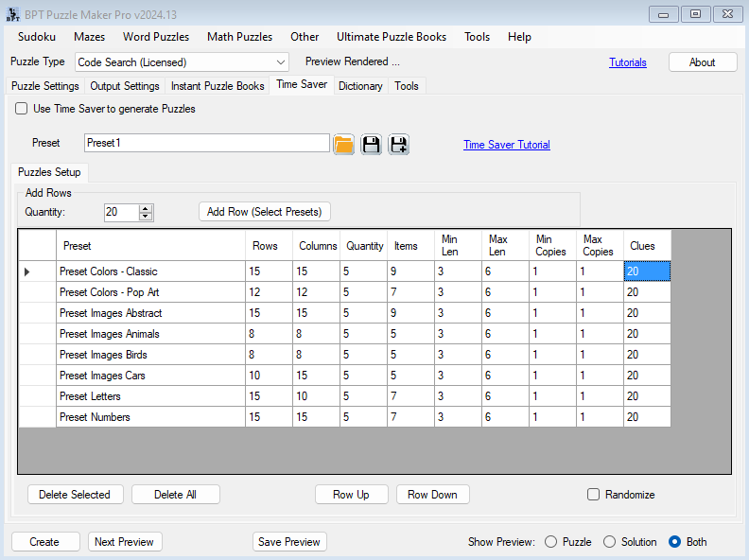The image size is (749, 560).
Task: Click the Preset column header
Action: [151, 246]
